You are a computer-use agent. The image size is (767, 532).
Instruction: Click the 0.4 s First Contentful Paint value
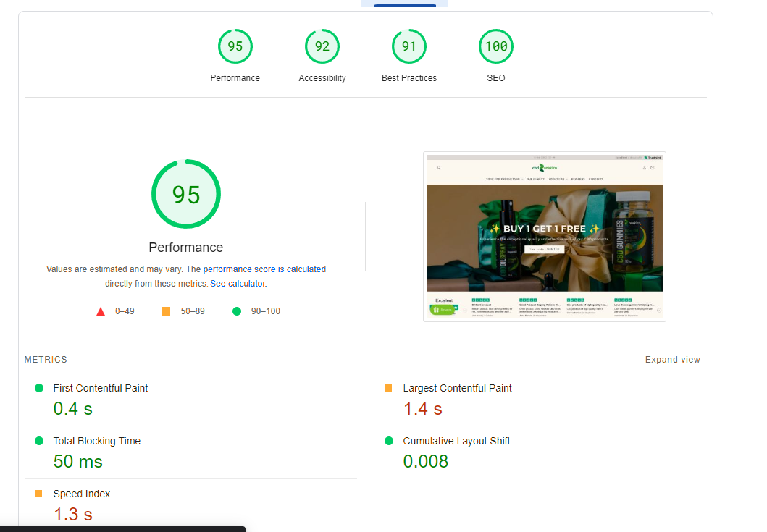[73, 409]
